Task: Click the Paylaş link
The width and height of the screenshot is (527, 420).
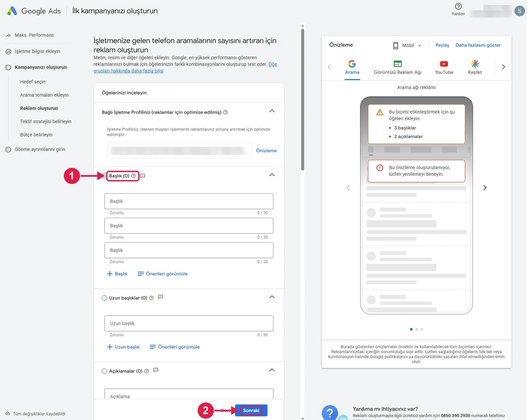Action: pyautogui.click(x=442, y=45)
